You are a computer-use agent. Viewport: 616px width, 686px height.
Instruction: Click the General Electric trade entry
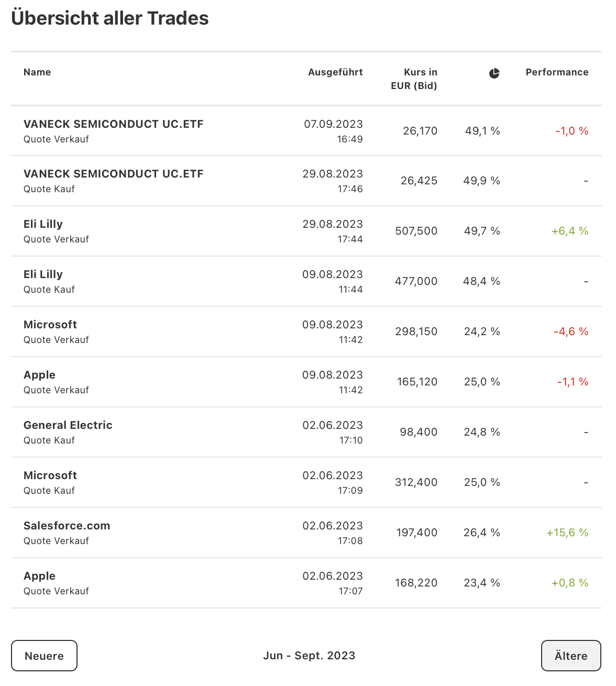coord(68,426)
